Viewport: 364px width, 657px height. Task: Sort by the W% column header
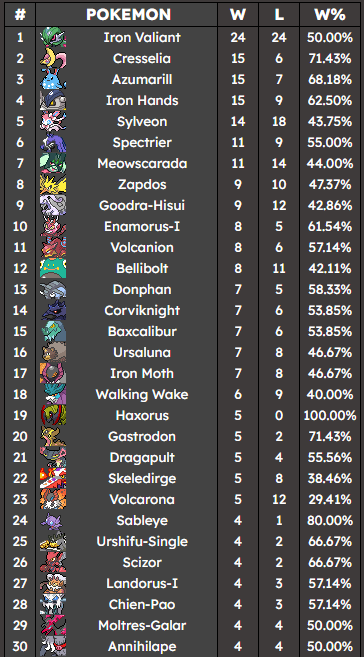[x=330, y=15]
